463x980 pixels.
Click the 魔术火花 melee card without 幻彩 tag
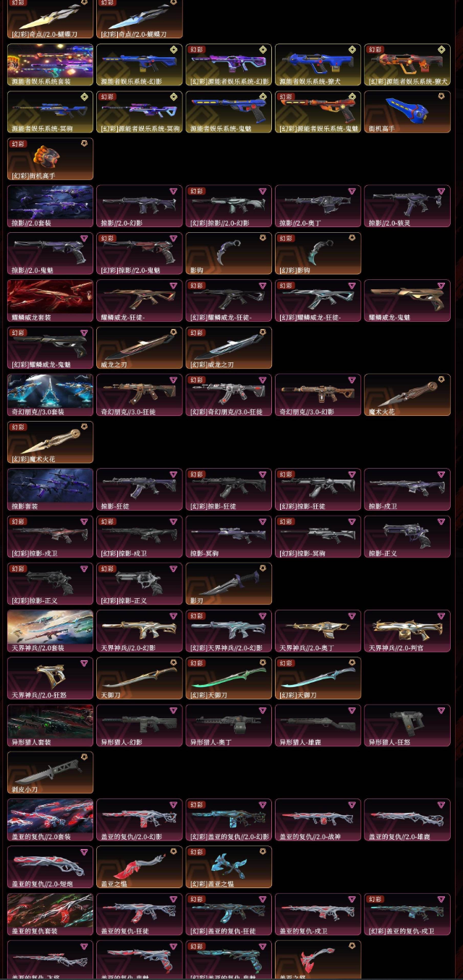click(x=407, y=396)
